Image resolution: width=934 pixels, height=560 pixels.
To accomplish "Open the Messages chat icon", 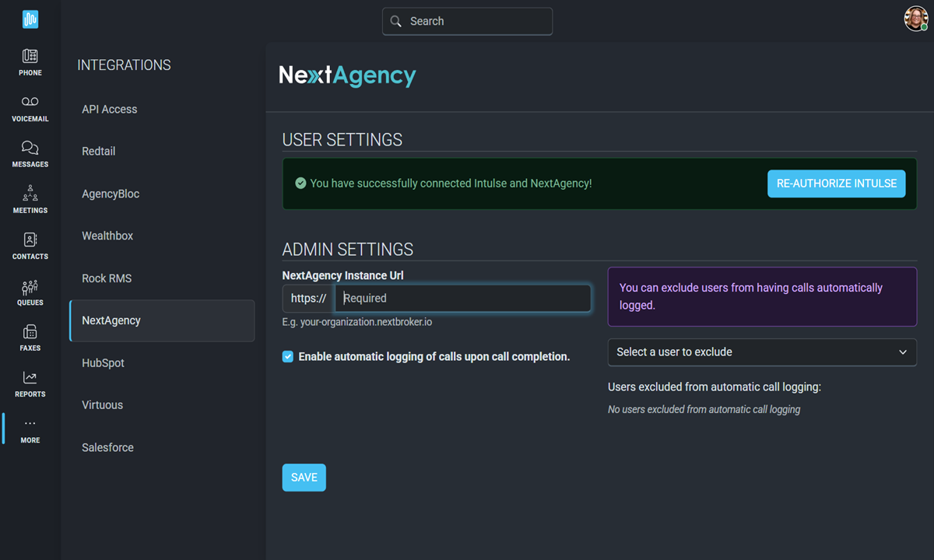I will [x=30, y=148].
